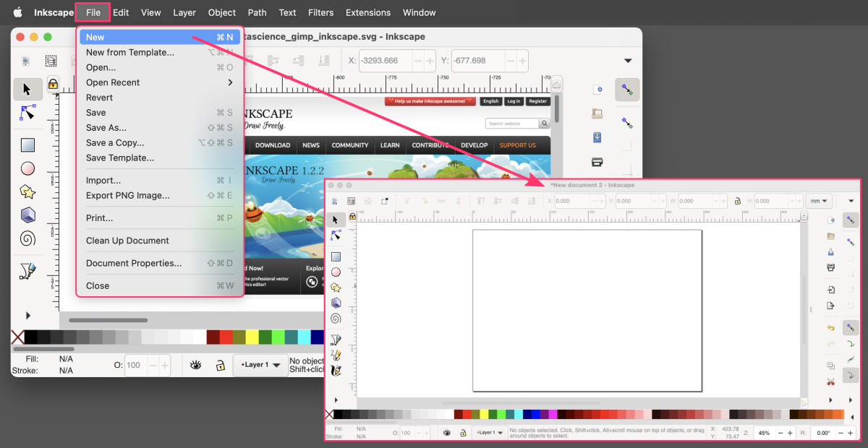This screenshot has width=868, height=448.
Task: Choose Export PNG Image menu entry
Action: coord(128,195)
